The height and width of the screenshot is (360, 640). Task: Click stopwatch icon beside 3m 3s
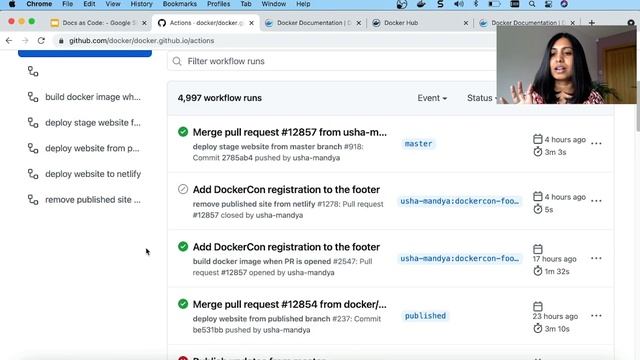click(538, 152)
